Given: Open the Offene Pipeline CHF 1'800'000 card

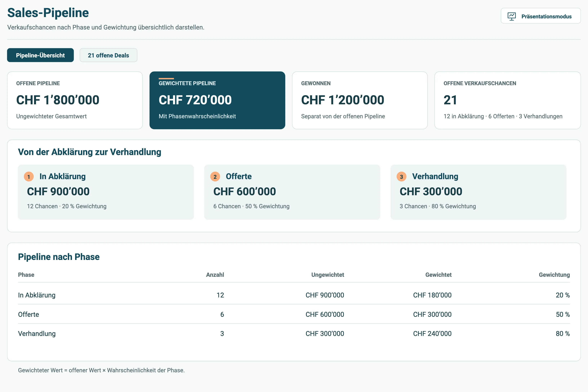Looking at the screenshot, I should [75, 100].
